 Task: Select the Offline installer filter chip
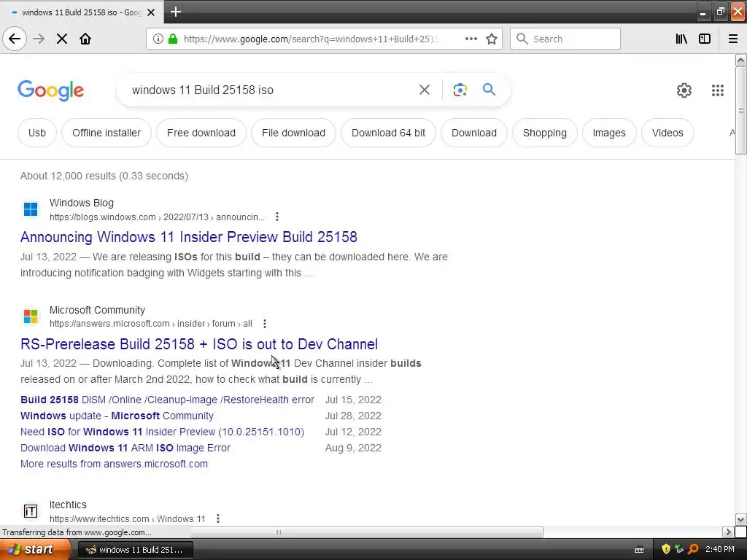coord(107,133)
